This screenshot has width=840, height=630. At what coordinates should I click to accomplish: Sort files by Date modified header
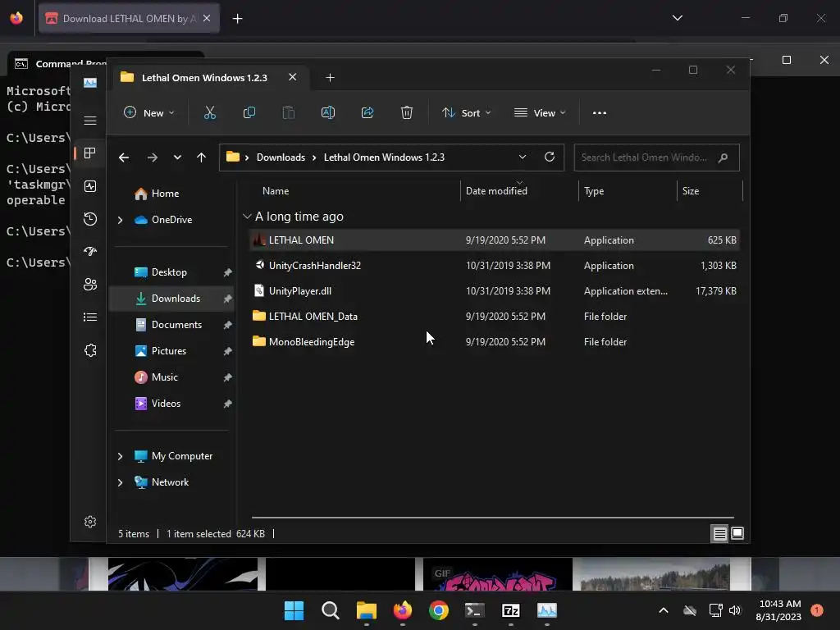tap(496, 191)
